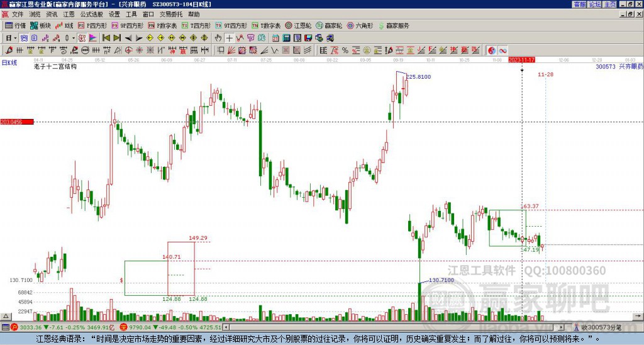This screenshot has width=644, height=345.
Task: Open the 板块 sector view
Action: point(41,25)
